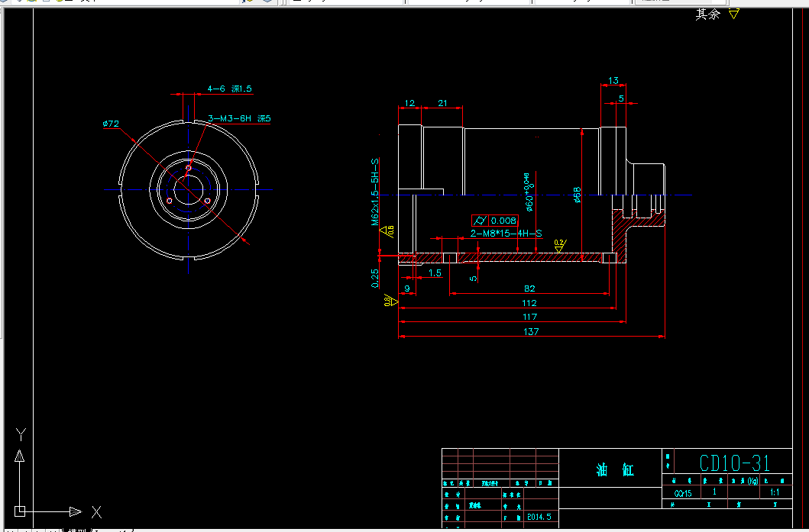
Task: Pick the yellow 0.6 surface roughness symbol
Action: pyautogui.click(x=387, y=231)
